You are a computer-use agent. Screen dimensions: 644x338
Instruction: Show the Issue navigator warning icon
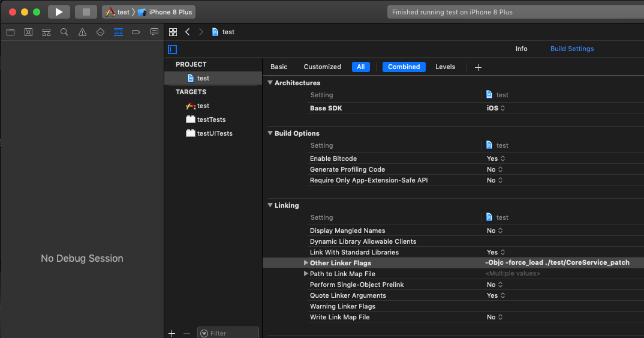(82, 32)
